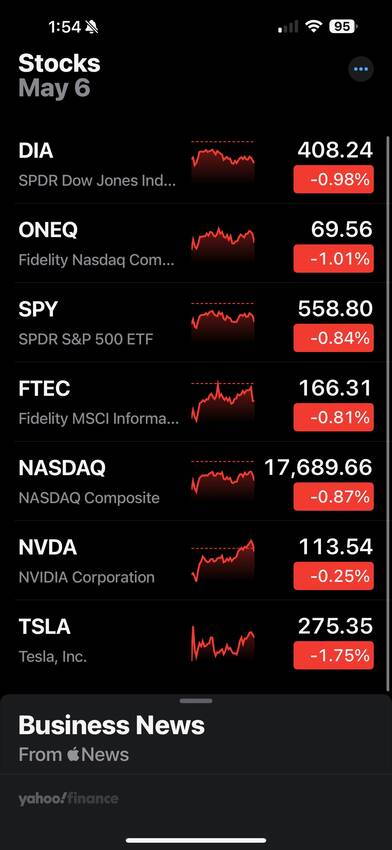Image resolution: width=392 pixels, height=850 pixels.
Task: Open the Yahoo Finance logo link
Action: point(68,799)
